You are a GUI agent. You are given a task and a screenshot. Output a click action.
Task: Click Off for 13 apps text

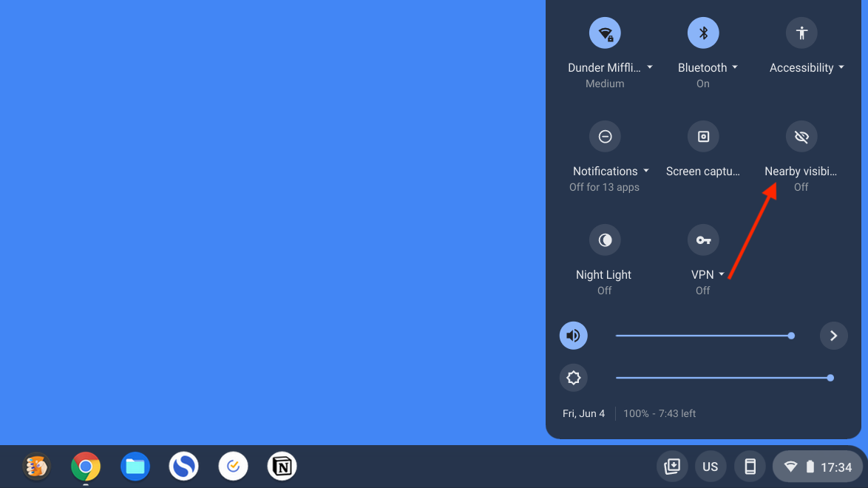point(604,187)
